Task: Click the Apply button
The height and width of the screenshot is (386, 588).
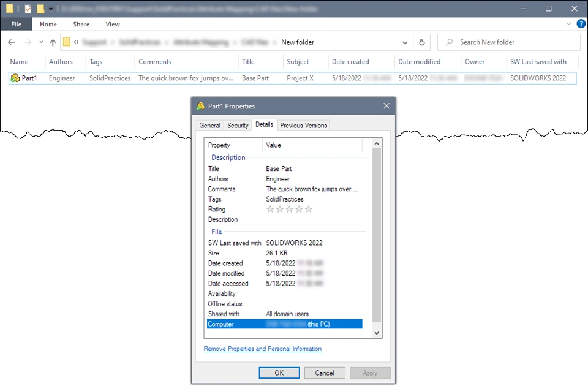Action: click(370, 373)
